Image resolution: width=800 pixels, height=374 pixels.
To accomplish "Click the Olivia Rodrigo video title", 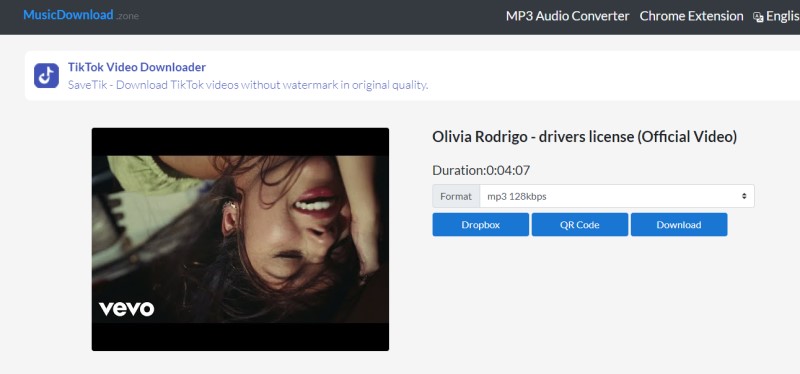I will [x=585, y=137].
